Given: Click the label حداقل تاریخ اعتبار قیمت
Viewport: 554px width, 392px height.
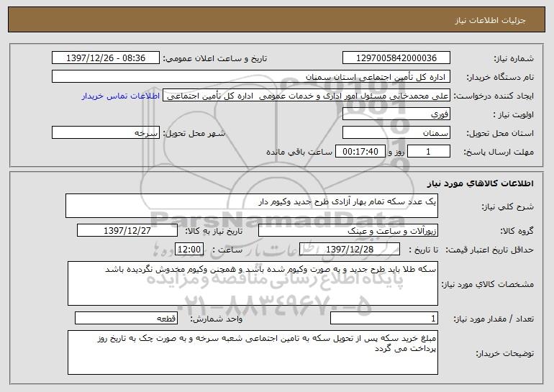Looking at the screenshot, I should (490, 250).
